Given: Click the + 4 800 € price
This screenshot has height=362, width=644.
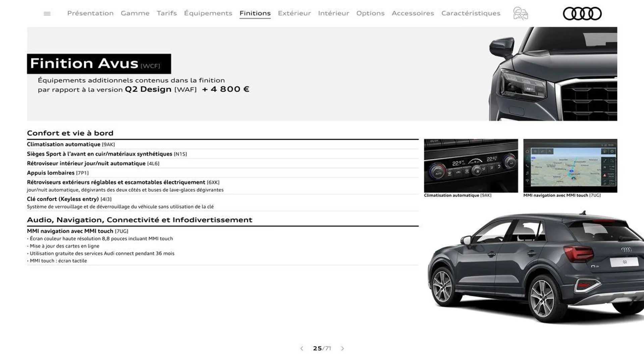Looking at the screenshot, I should pyautogui.click(x=226, y=89).
